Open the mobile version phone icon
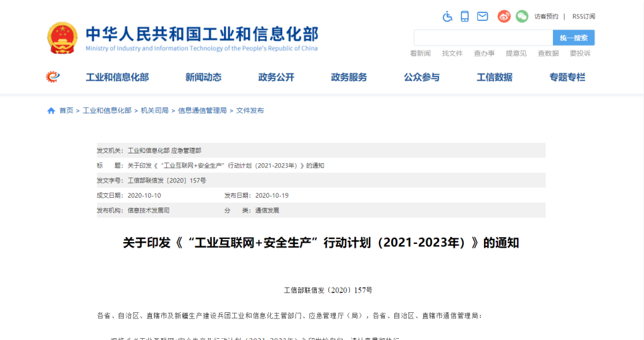This screenshot has width=644, height=340. click(x=464, y=17)
